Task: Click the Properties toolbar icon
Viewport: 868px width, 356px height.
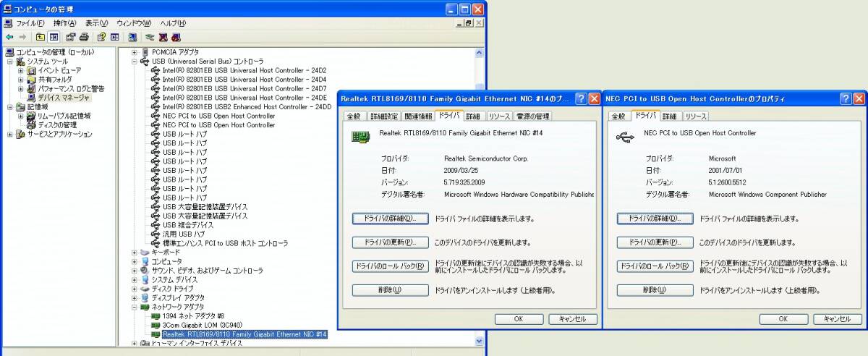Action: pyautogui.click(x=71, y=37)
